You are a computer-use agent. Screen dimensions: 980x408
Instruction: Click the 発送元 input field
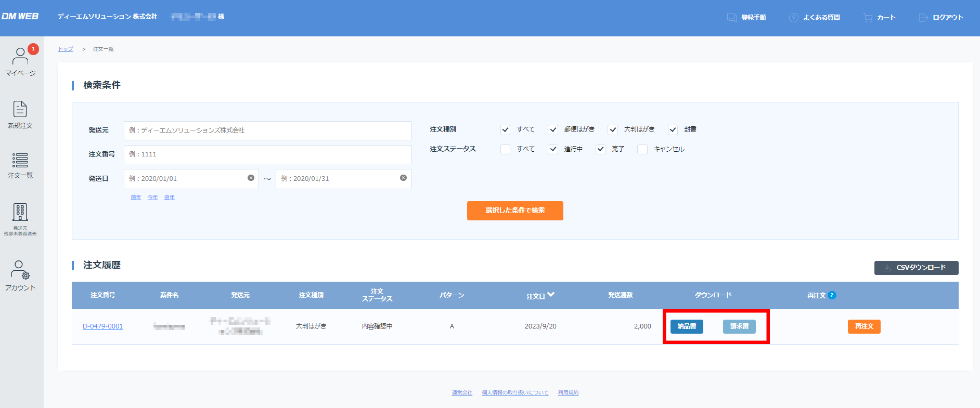(267, 130)
